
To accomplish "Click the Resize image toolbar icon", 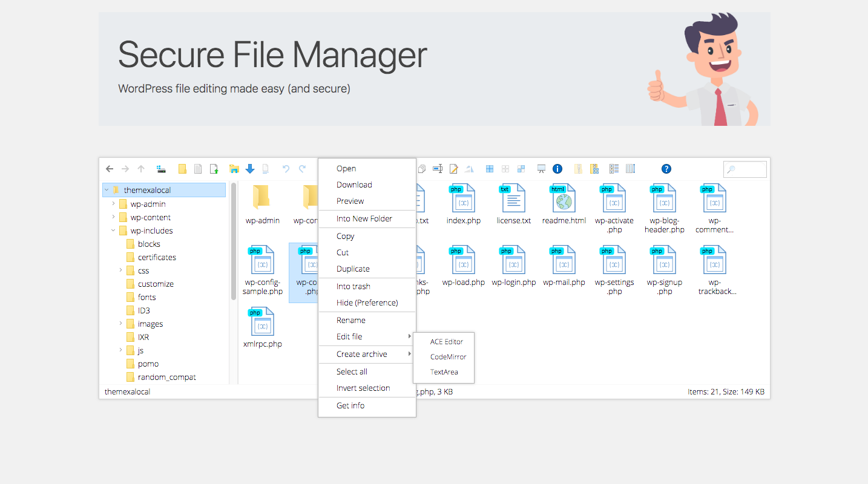I will click(x=469, y=169).
